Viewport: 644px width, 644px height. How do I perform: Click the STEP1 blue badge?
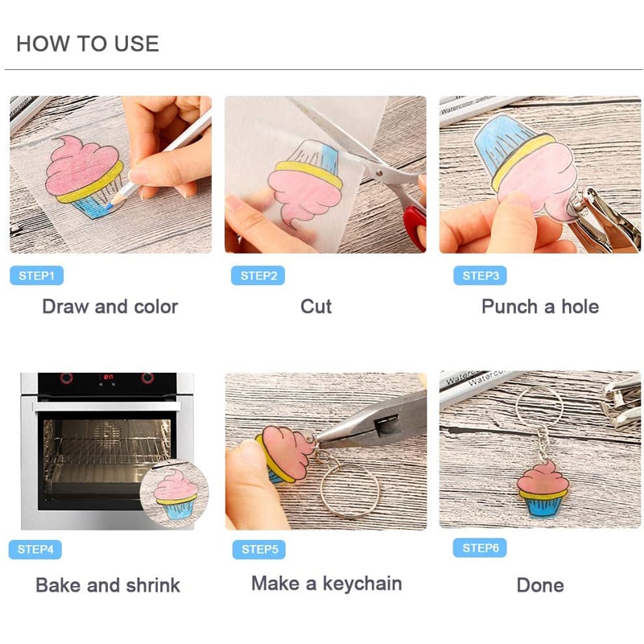pos(36,275)
